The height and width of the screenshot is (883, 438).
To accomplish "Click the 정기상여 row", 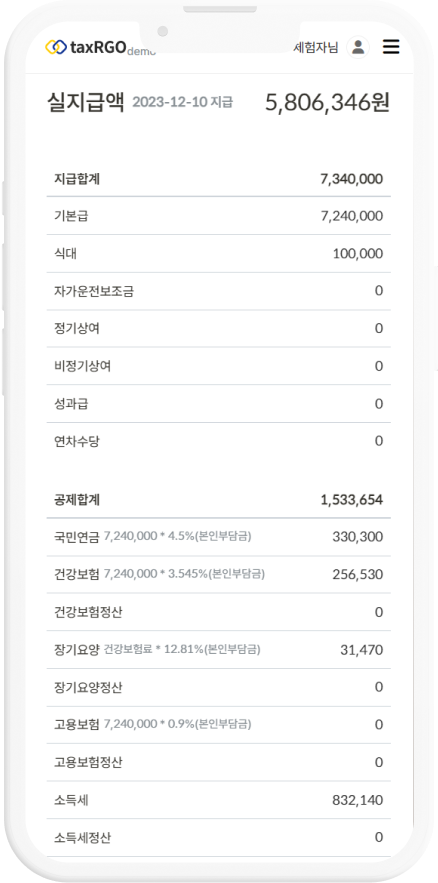I will click(218, 328).
